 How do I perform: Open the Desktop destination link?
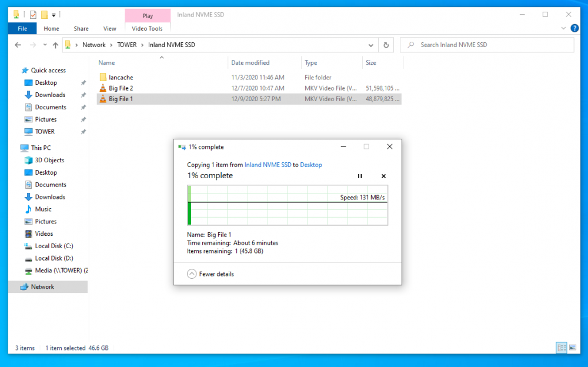pyautogui.click(x=311, y=165)
